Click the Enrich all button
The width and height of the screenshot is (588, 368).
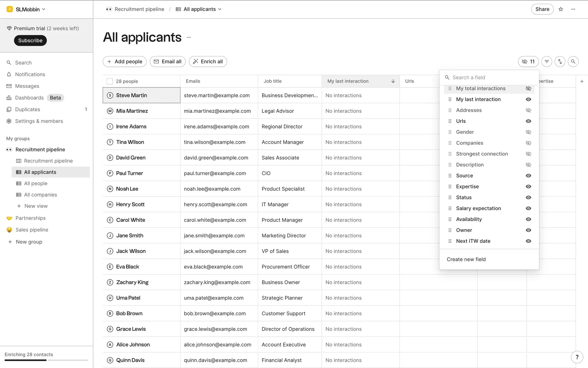click(208, 62)
